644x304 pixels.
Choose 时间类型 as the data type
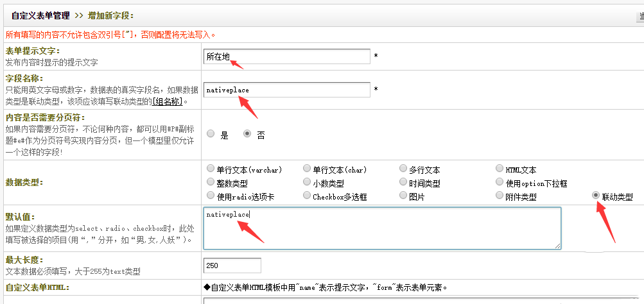pos(403,182)
